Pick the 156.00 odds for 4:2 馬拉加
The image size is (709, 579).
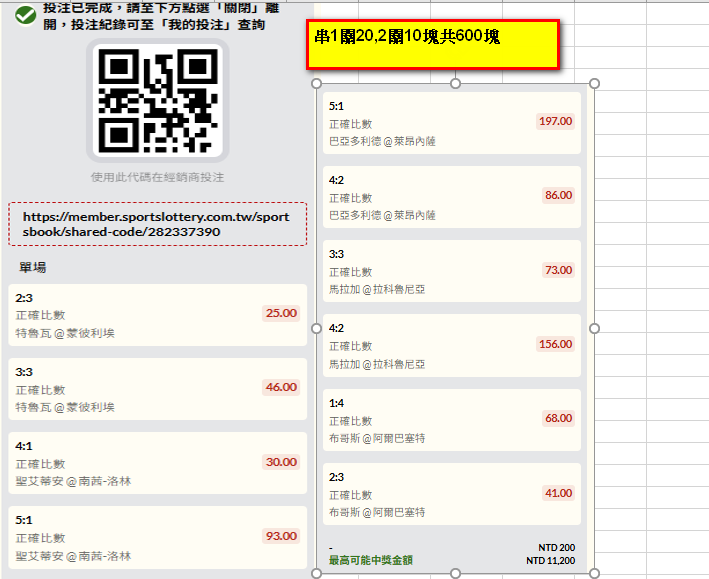(x=555, y=344)
